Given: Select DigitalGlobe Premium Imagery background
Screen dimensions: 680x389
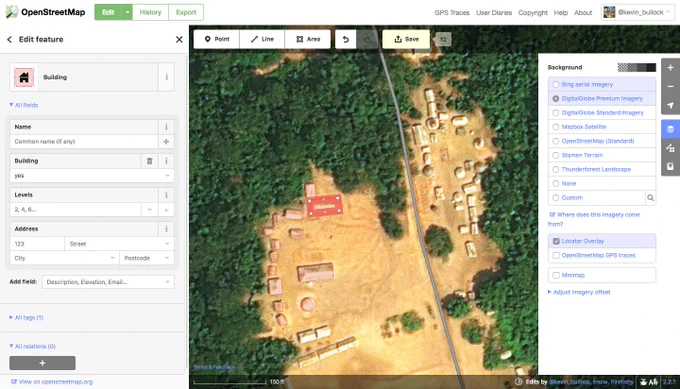Looking at the screenshot, I should click(602, 98).
